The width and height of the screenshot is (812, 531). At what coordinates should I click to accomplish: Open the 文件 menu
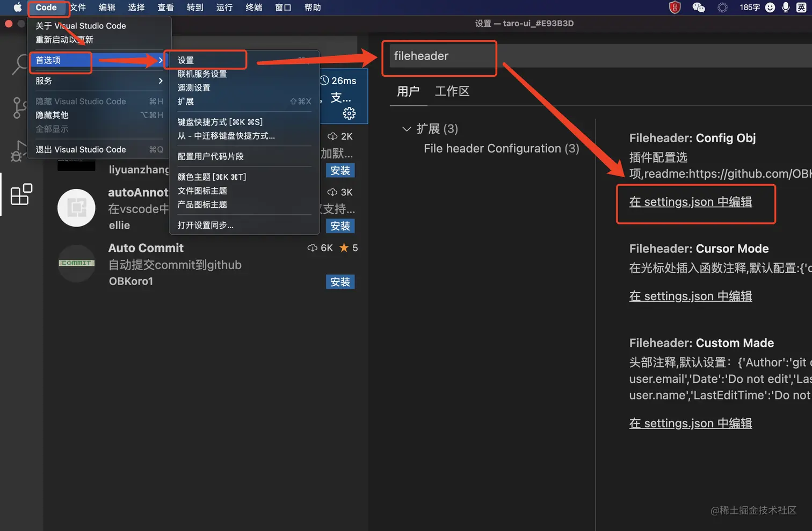(x=78, y=8)
